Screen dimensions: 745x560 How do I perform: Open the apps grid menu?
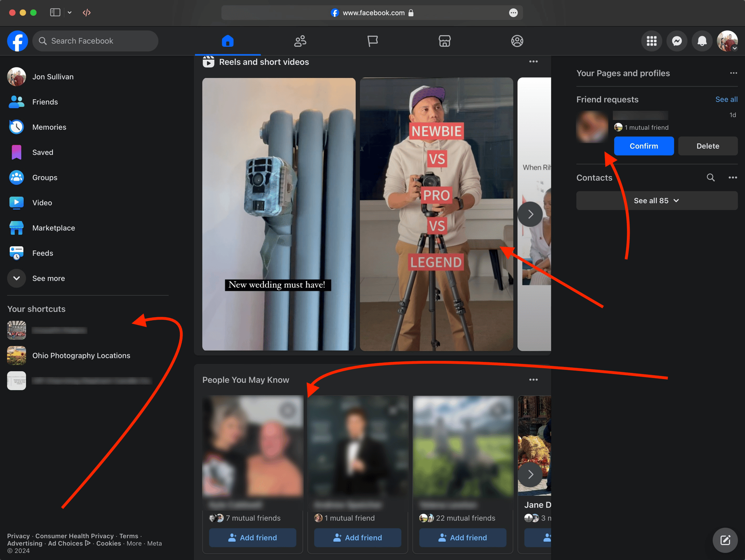pos(651,41)
